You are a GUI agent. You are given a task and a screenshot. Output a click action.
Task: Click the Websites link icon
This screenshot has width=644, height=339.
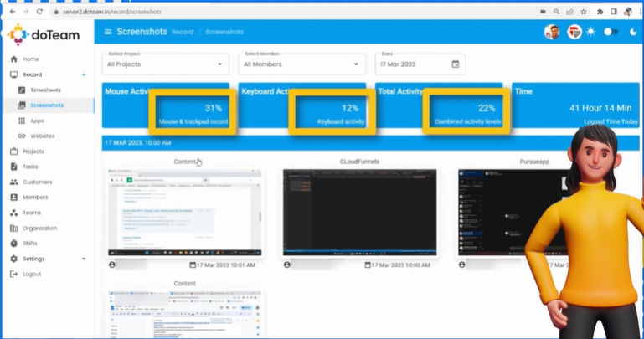[22, 136]
